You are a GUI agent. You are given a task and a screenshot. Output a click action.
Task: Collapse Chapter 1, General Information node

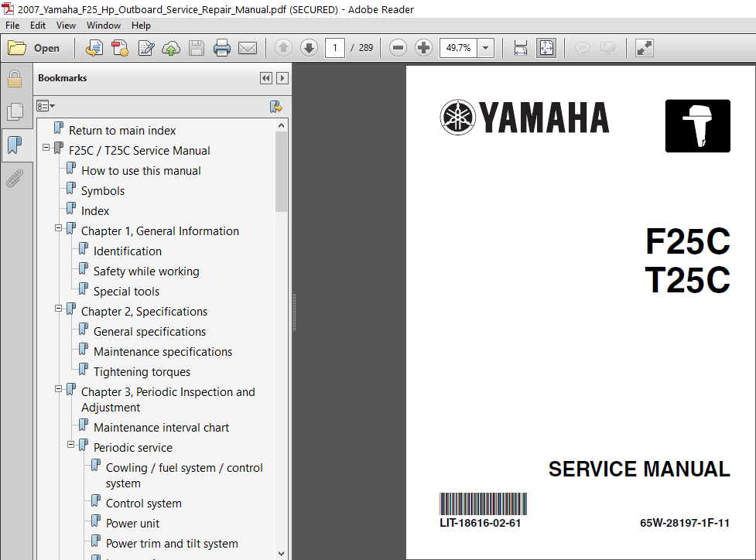tap(58, 228)
